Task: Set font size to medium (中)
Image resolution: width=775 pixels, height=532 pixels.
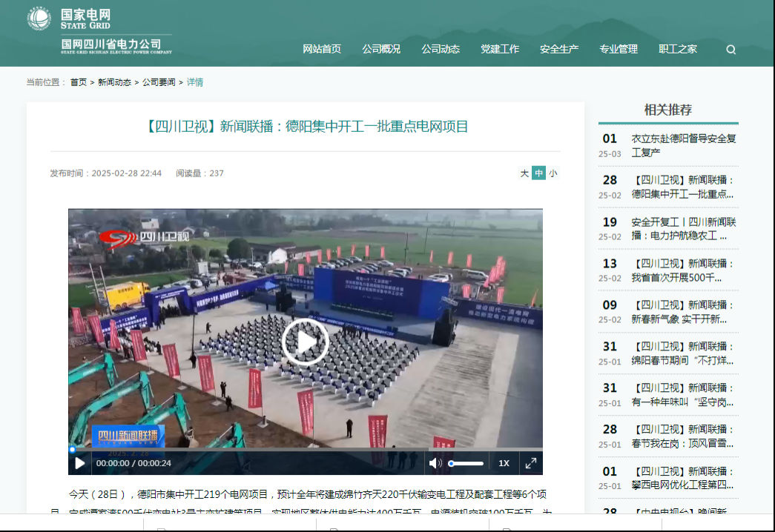Action: [x=538, y=173]
